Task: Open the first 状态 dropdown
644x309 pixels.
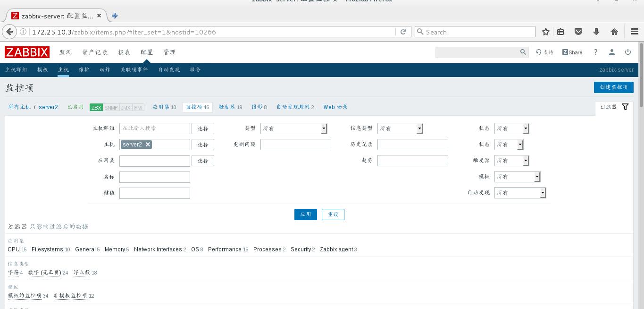Action: point(511,129)
